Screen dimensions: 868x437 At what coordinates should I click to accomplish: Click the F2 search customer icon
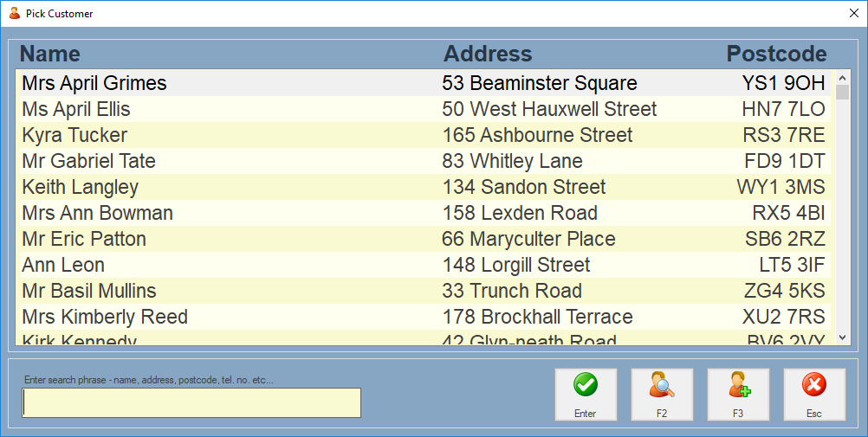pyautogui.click(x=662, y=395)
